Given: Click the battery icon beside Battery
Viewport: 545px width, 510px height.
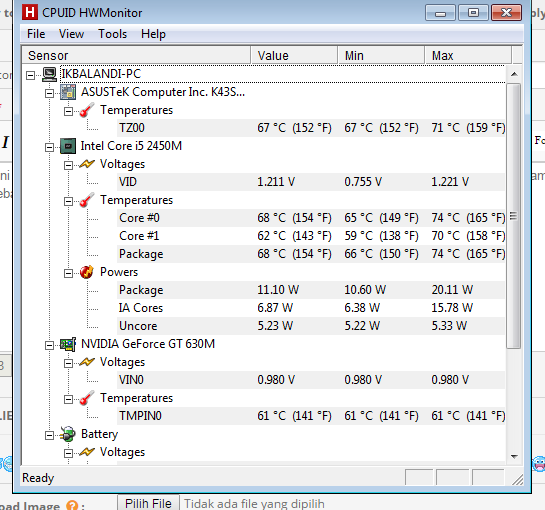Looking at the screenshot, I should tap(68, 434).
